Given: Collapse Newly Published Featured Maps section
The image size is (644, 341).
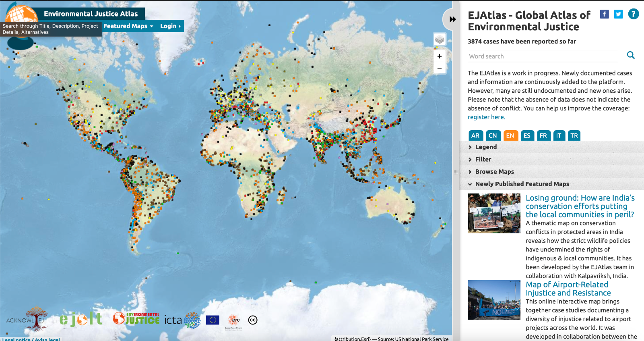Looking at the screenshot, I should click(x=552, y=184).
